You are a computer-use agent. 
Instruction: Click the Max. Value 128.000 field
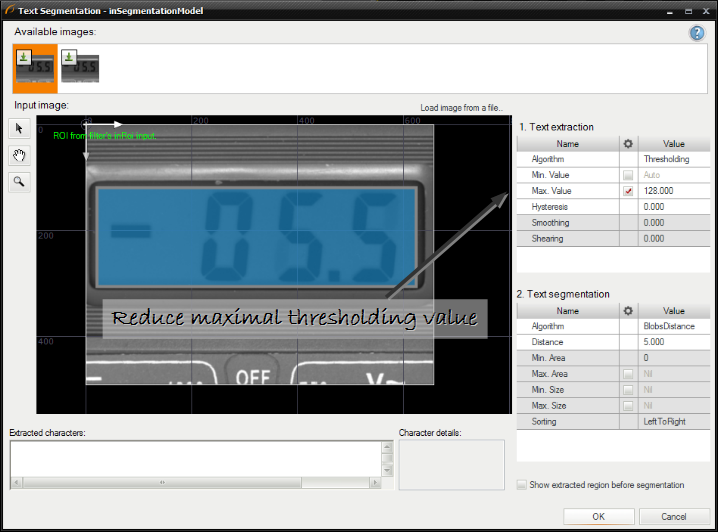tap(673, 191)
